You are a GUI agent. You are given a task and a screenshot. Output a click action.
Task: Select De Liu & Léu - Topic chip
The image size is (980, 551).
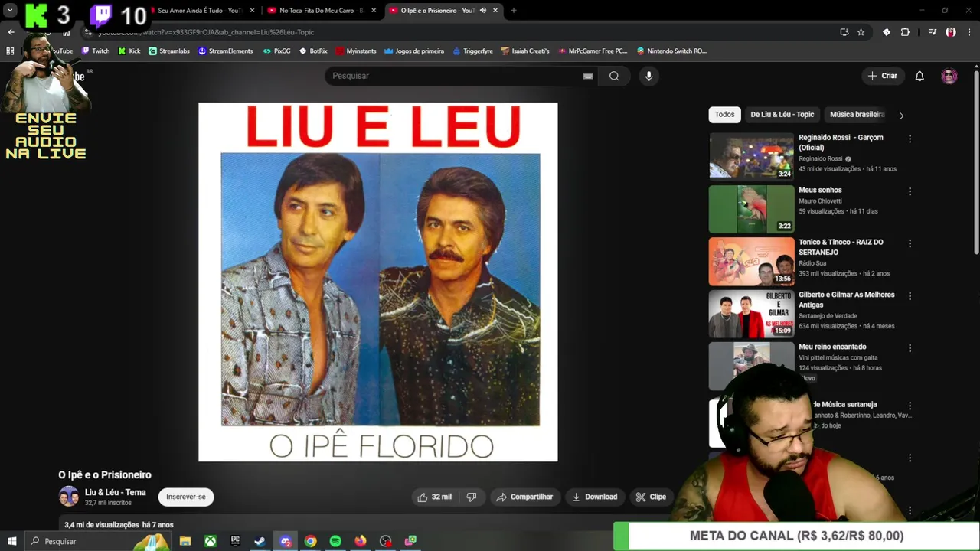tap(782, 115)
